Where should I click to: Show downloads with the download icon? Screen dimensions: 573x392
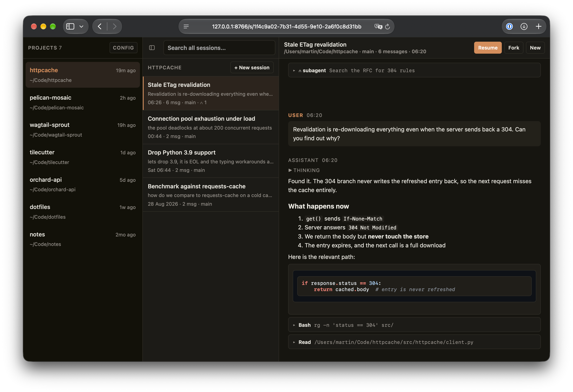pos(524,26)
